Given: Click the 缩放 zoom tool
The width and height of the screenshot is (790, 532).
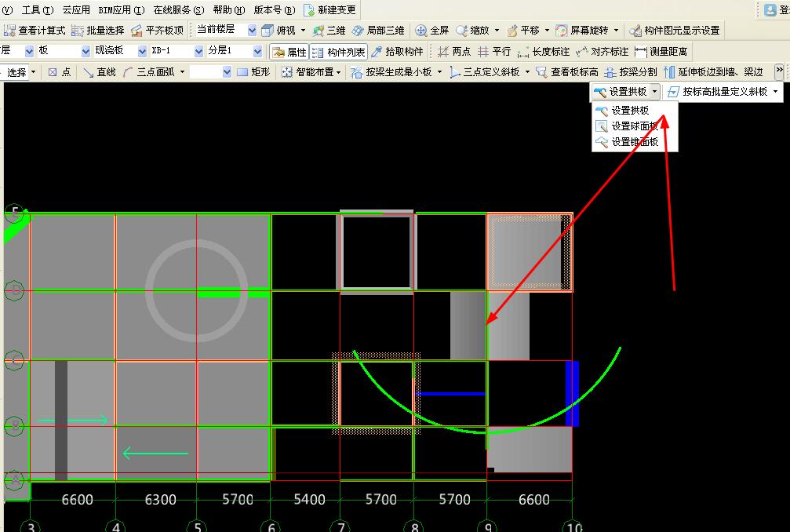Looking at the screenshot, I should 472,31.
